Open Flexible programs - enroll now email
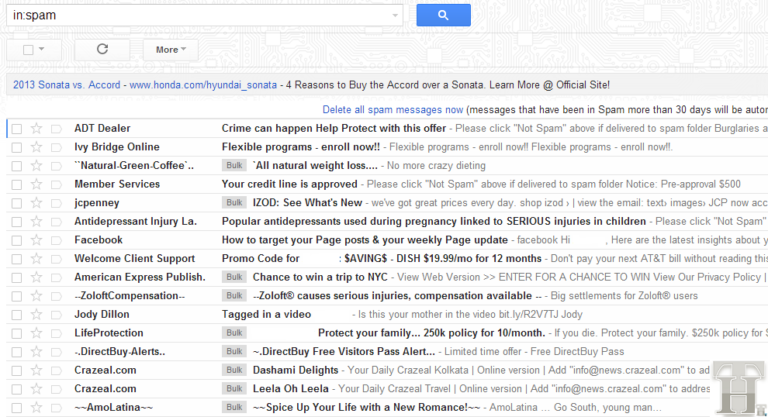Image resolution: width=768 pixels, height=417 pixels. (301, 147)
